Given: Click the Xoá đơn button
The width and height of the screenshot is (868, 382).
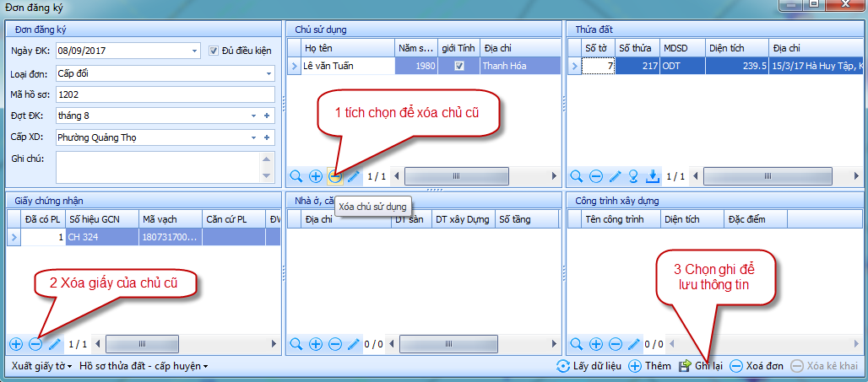Looking at the screenshot, I should [x=757, y=366].
